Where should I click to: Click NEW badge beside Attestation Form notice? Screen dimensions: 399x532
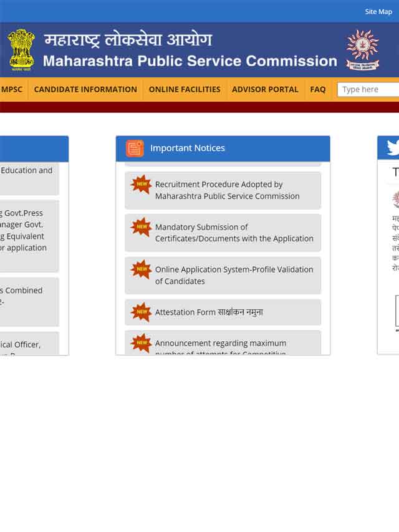point(141,312)
